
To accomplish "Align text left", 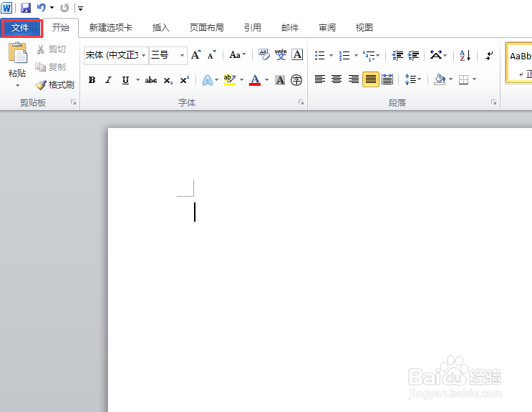I will click(x=320, y=79).
